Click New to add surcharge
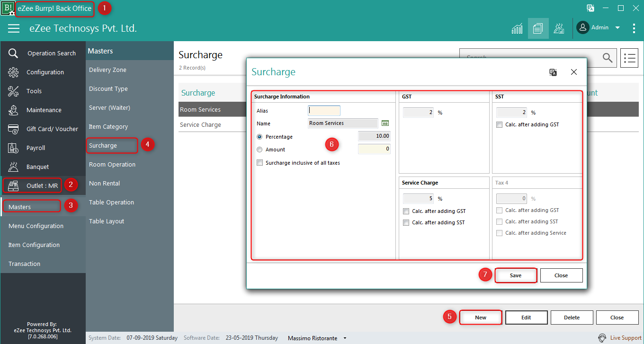Viewport: 644px width, 344px height. tap(481, 318)
